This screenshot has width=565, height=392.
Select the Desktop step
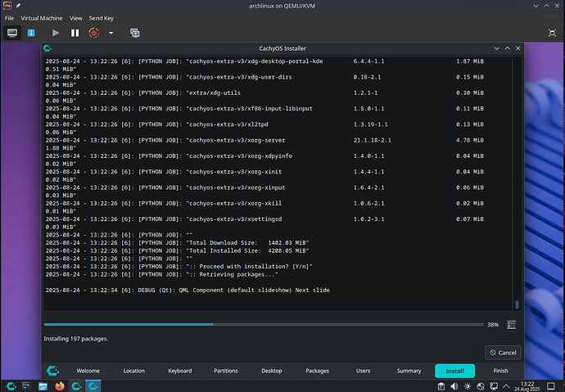[272, 371]
